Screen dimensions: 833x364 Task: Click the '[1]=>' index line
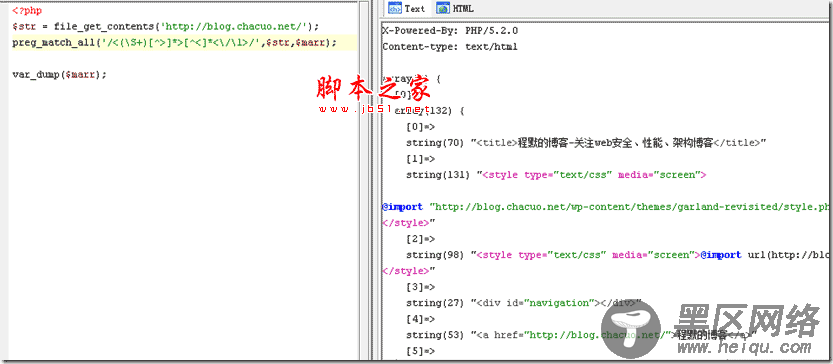(x=420, y=159)
